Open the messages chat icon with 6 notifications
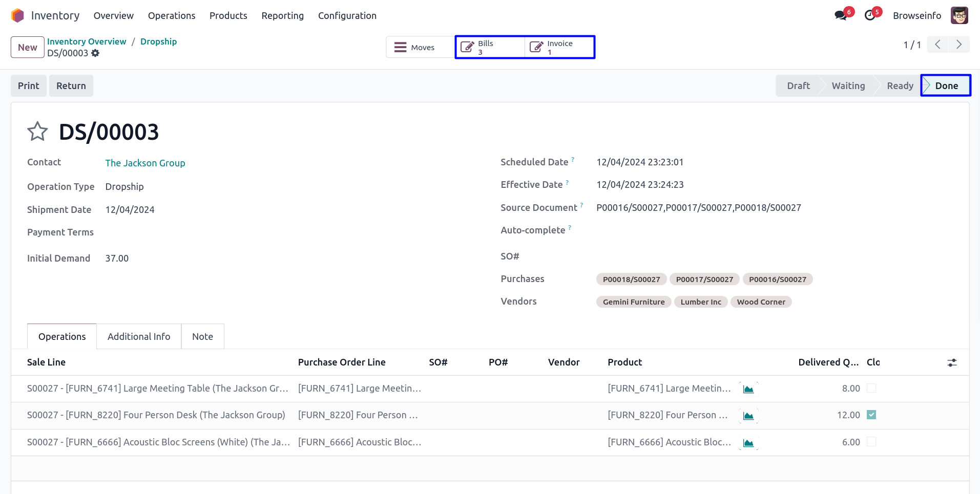 pyautogui.click(x=840, y=15)
